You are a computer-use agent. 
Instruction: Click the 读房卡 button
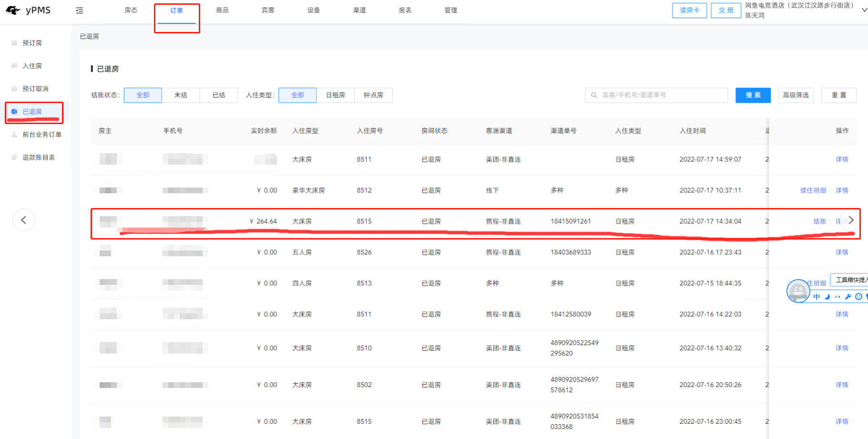(690, 10)
